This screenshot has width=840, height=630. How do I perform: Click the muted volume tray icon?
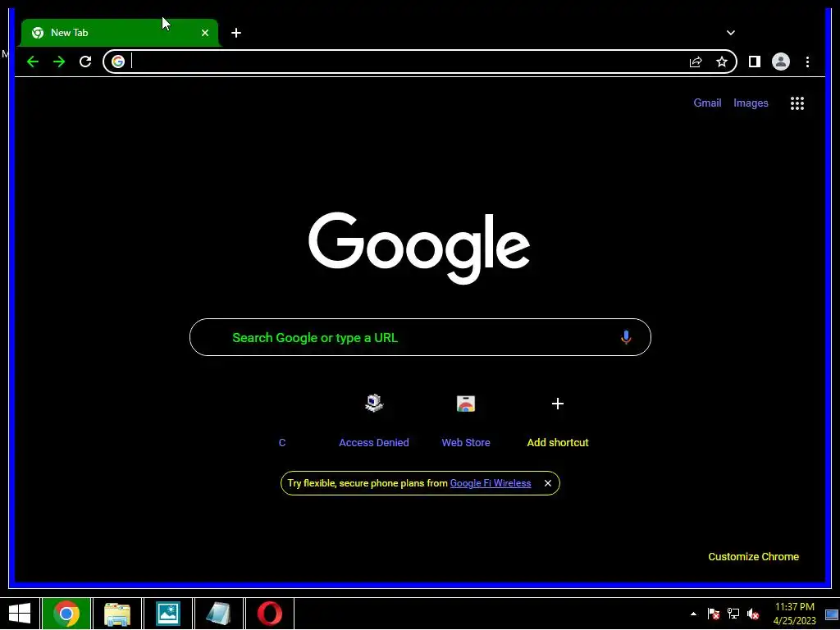tap(753, 614)
